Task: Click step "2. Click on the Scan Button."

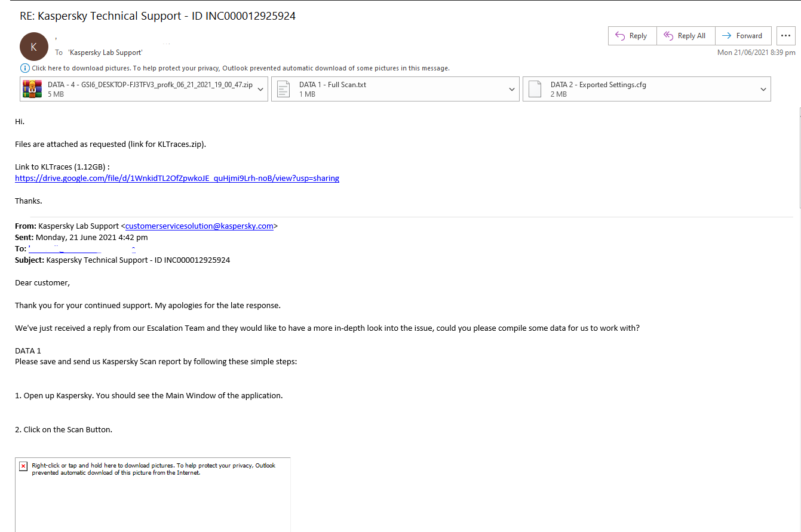Action: coord(63,430)
